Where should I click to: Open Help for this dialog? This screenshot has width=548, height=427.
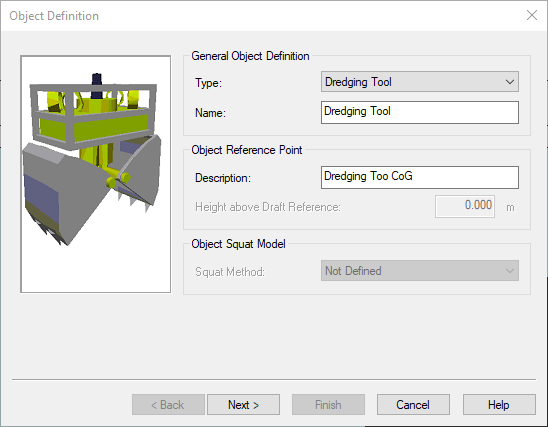499,405
